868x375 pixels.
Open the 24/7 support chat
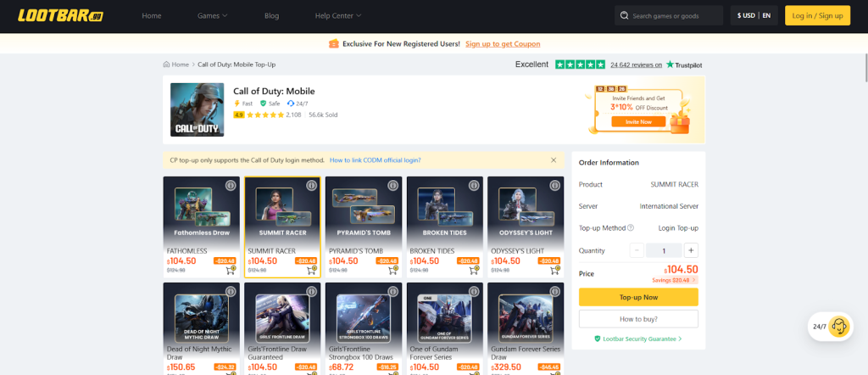click(x=831, y=327)
